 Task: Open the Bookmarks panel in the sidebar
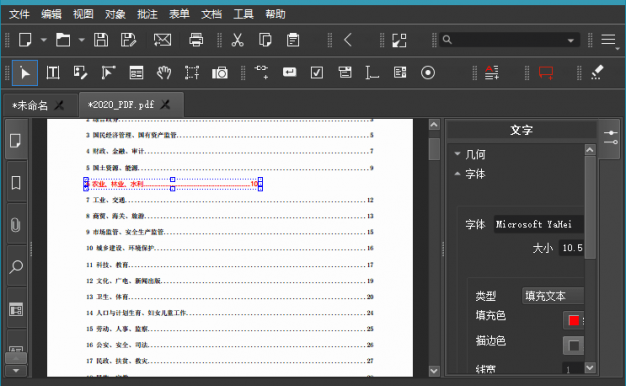16,183
